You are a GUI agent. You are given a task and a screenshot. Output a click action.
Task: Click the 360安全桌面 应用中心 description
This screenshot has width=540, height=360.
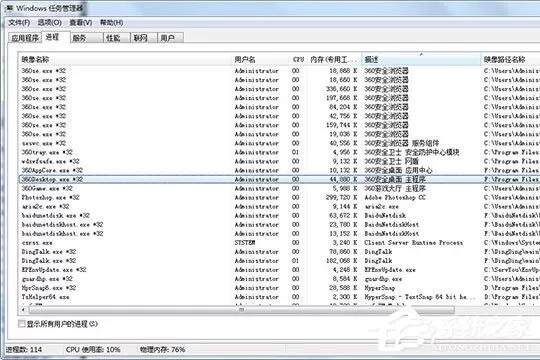(398, 170)
